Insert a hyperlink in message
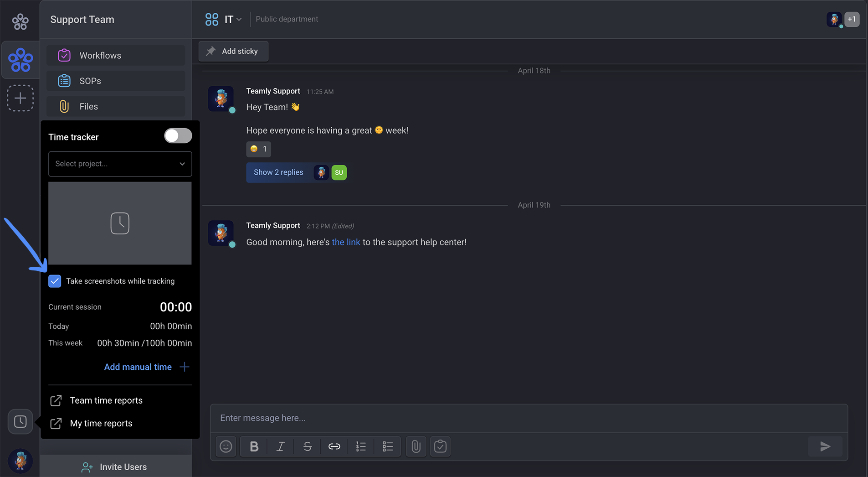 (x=334, y=446)
